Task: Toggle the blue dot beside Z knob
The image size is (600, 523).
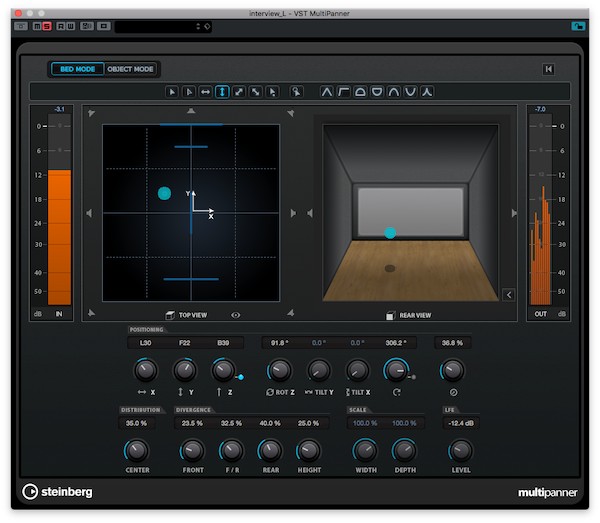Action: tap(241, 377)
